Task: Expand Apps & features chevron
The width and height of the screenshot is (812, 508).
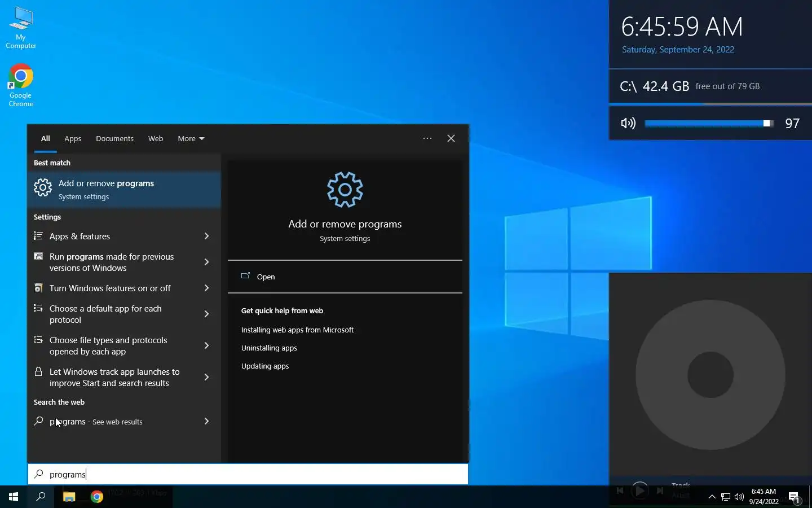Action: point(206,236)
